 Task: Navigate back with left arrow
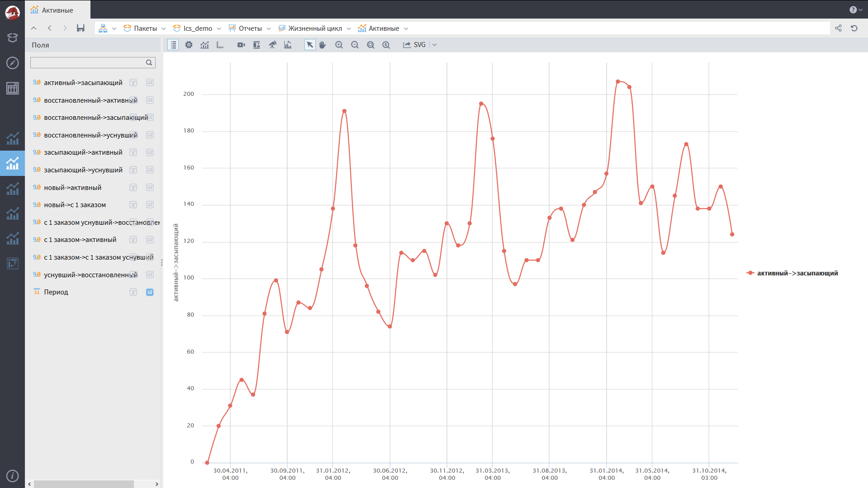[49, 28]
